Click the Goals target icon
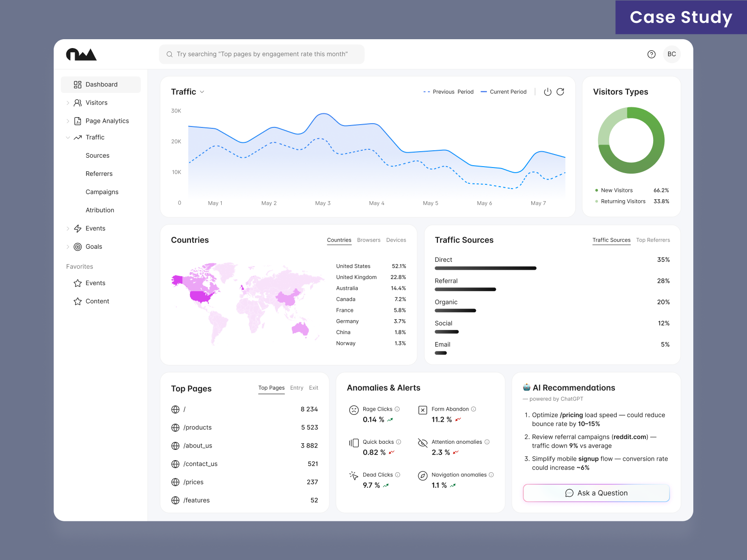Screen dimensions: 747x560 coord(77,246)
